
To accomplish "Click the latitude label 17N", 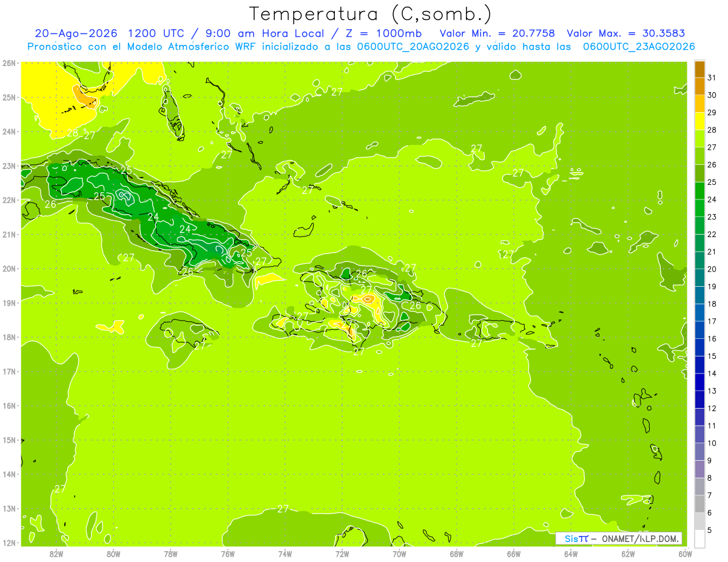I will coord(9,372).
